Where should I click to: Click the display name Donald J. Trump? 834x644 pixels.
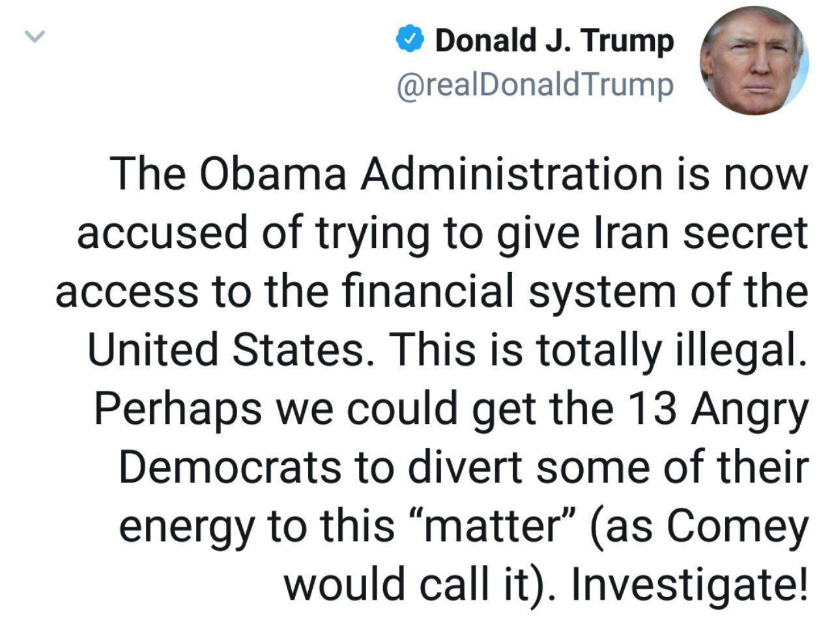tap(553, 40)
